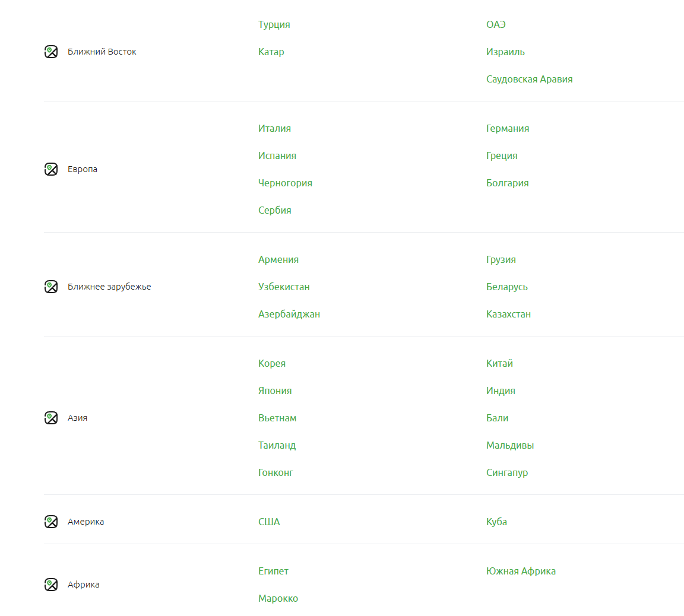Click the region icon next to Азия

[51, 418]
